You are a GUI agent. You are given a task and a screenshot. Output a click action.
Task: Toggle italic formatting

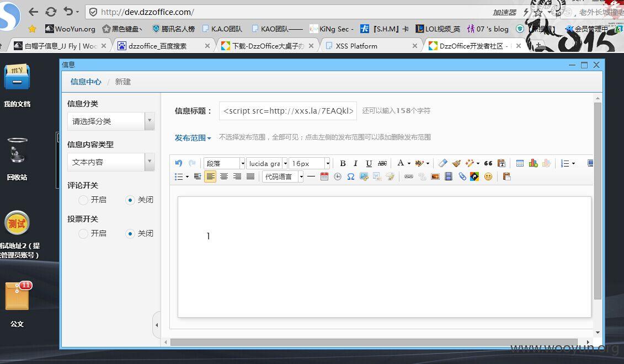coord(356,163)
